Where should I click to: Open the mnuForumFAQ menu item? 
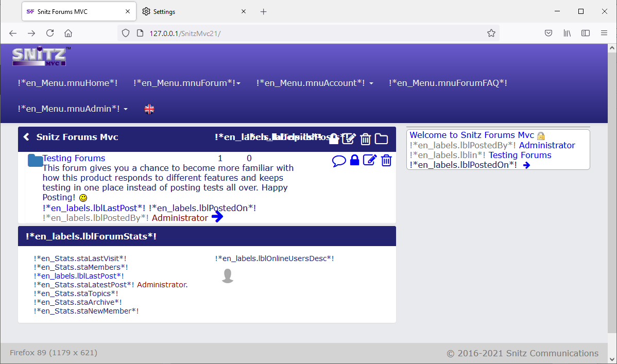448,83
